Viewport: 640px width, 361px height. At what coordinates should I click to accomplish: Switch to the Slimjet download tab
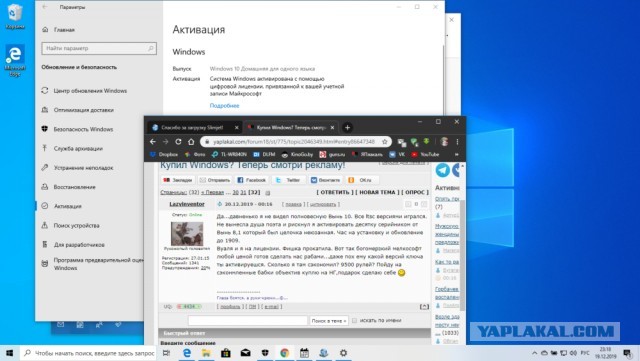point(192,127)
